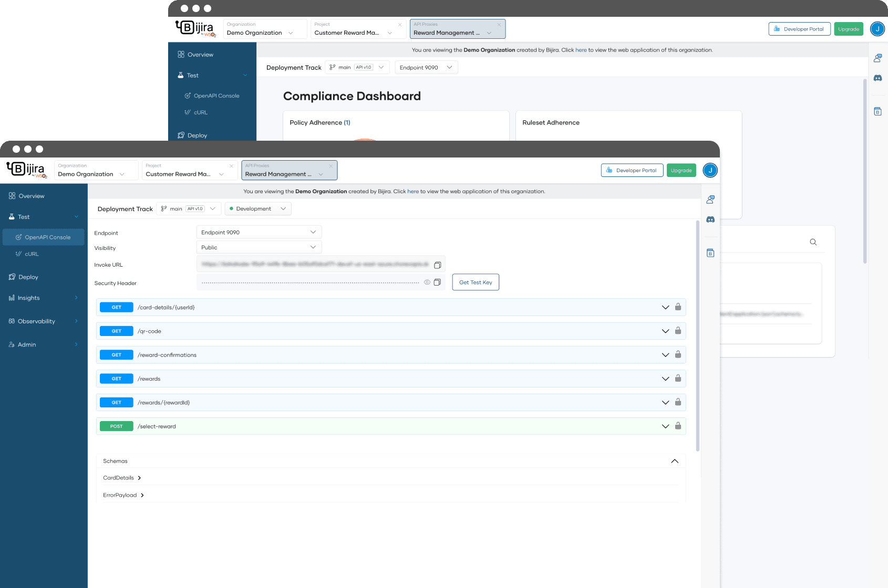Open the Visibility Public dropdown
This screenshot has width=888, height=588.
point(259,247)
